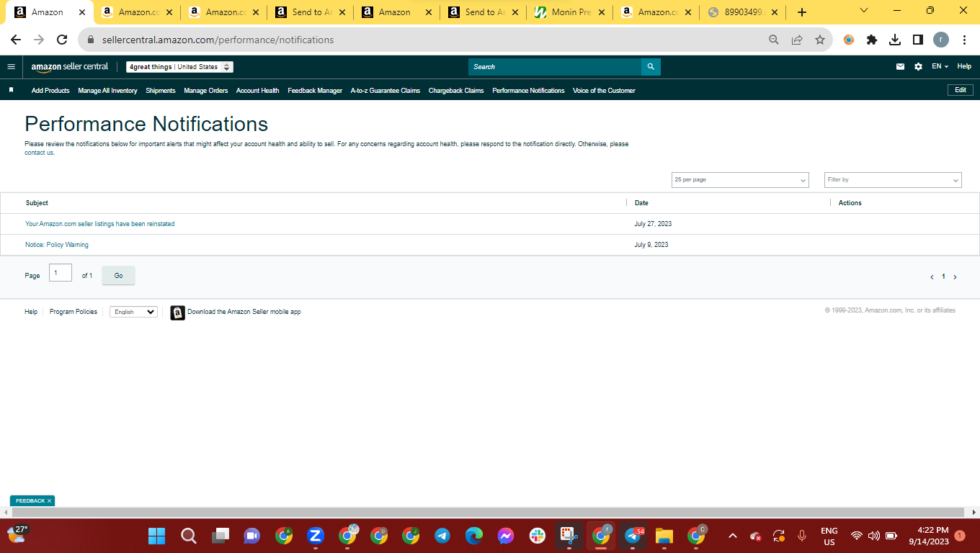
Task: Expand the Filter by dropdown
Action: pos(893,180)
